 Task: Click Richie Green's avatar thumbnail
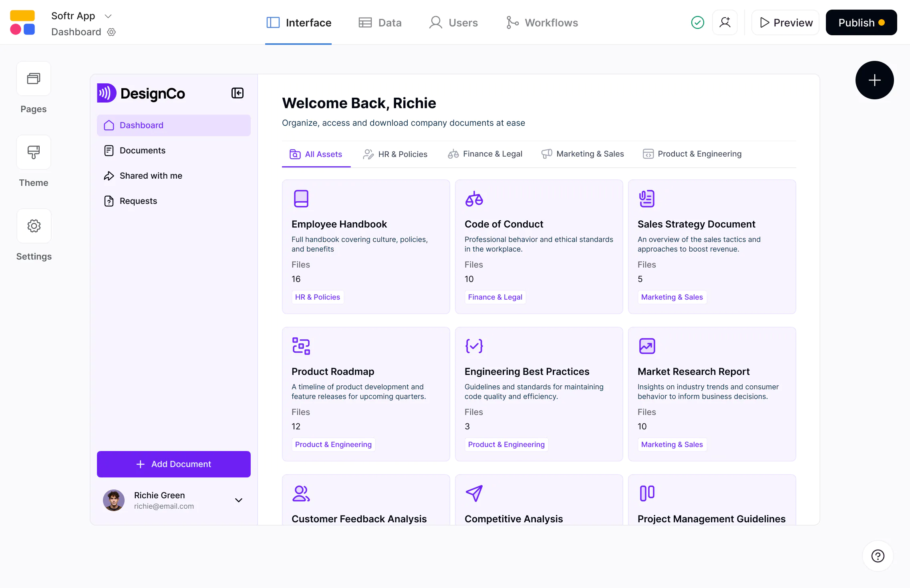pos(114,500)
